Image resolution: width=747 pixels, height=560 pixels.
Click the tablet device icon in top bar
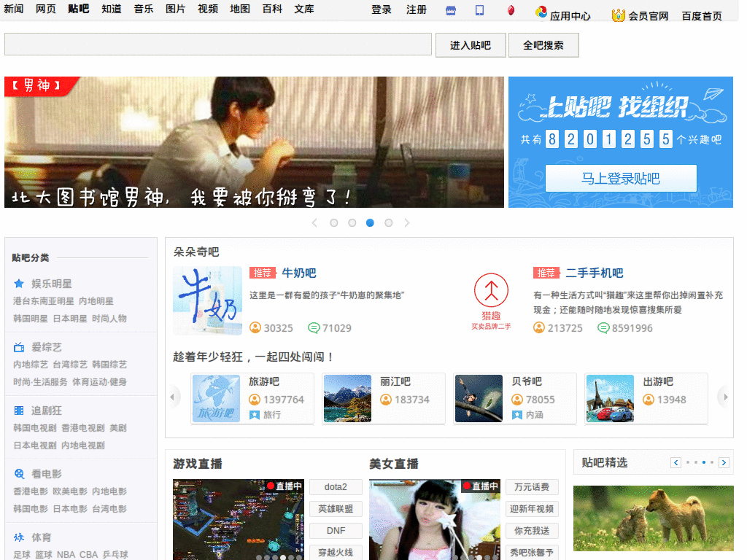click(479, 10)
